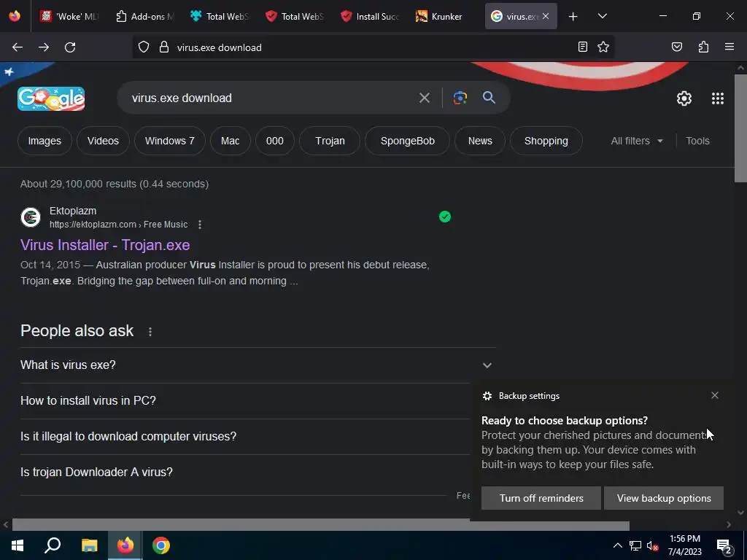Close the virus.exe search tab
Viewport: 747px width, 560px height.
click(546, 16)
